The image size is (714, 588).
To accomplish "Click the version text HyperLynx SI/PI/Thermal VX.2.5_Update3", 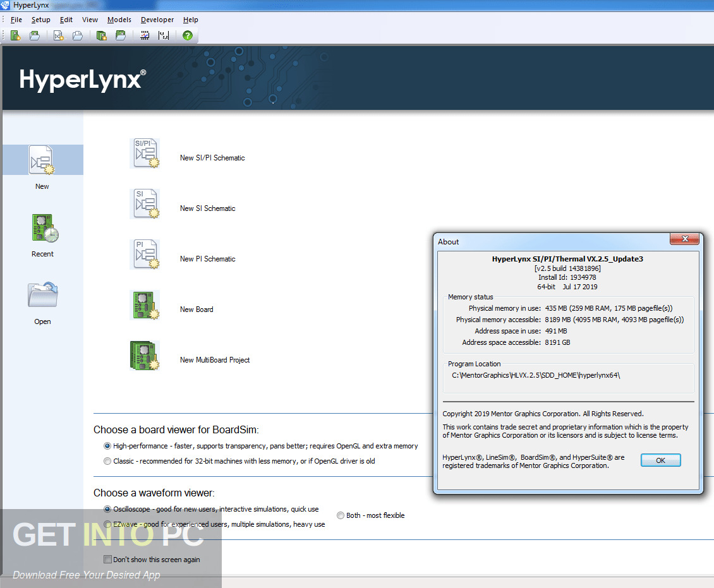I will click(x=567, y=259).
